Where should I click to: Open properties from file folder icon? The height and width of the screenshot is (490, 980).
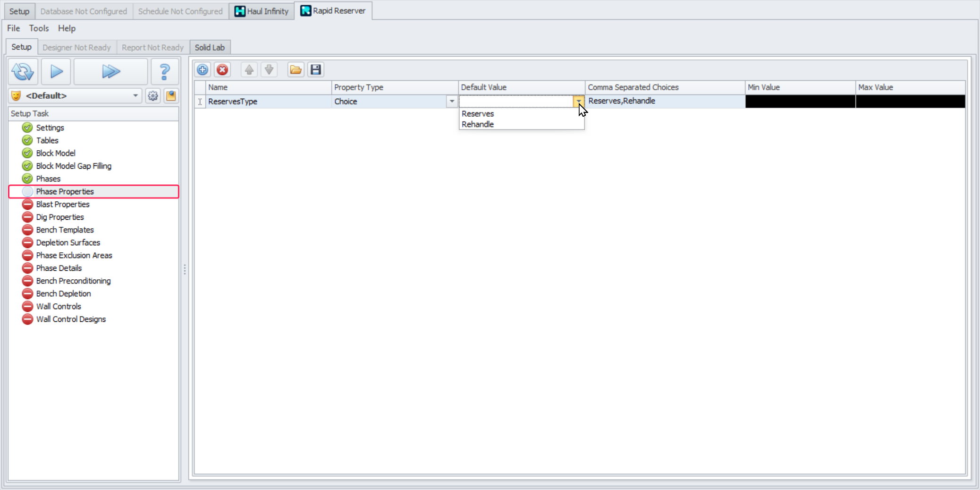click(296, 70)
